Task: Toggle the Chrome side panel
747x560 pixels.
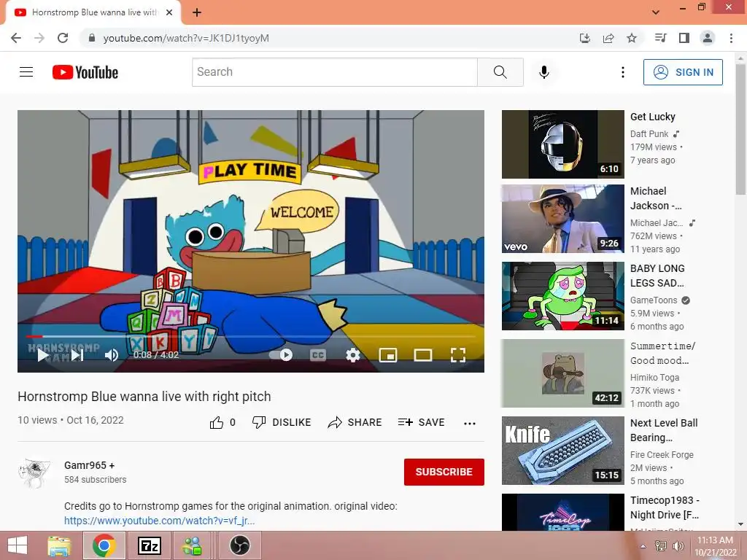Action: pyautogui.click(x=684, y=38)
